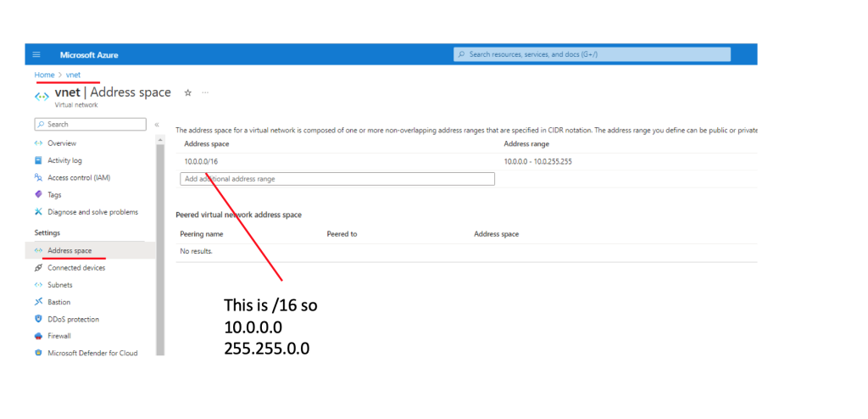Open the more options ellipsis menu
This screenshot has width=868, height=419.
205,92
